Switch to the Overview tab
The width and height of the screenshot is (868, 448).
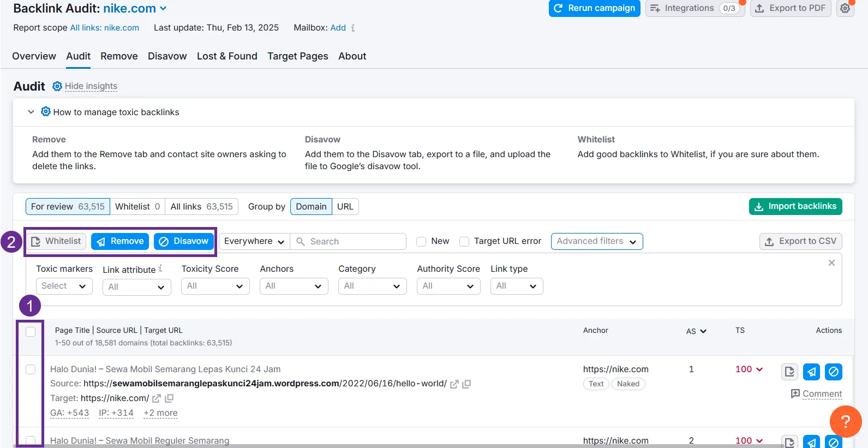tap(34, 56)
